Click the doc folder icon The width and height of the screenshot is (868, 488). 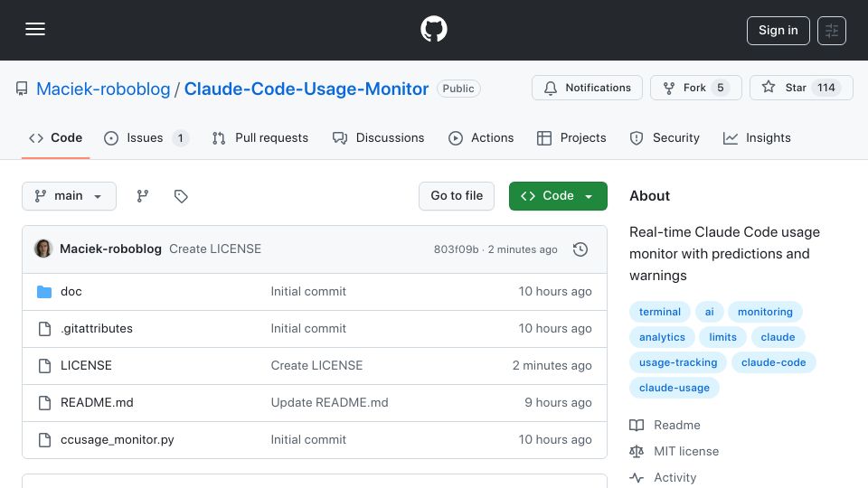[44, 292]
